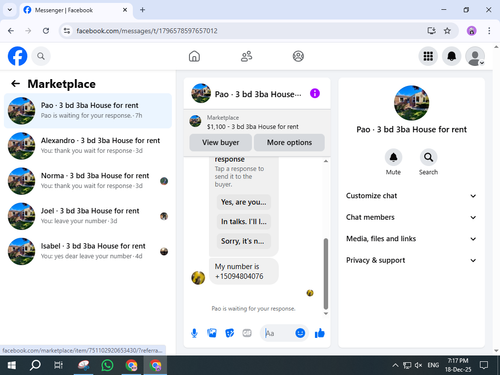Image resolution: width=500 pixels, height=375 pixels.
Task: Mute this conversation bell icon
Action: point(393,157)
